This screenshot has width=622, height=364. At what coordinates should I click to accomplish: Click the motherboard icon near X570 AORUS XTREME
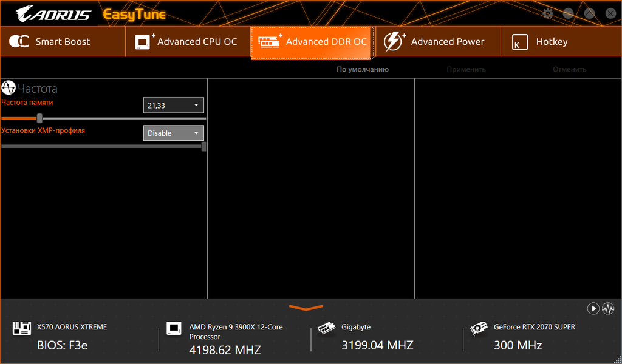tap(22, 328)
